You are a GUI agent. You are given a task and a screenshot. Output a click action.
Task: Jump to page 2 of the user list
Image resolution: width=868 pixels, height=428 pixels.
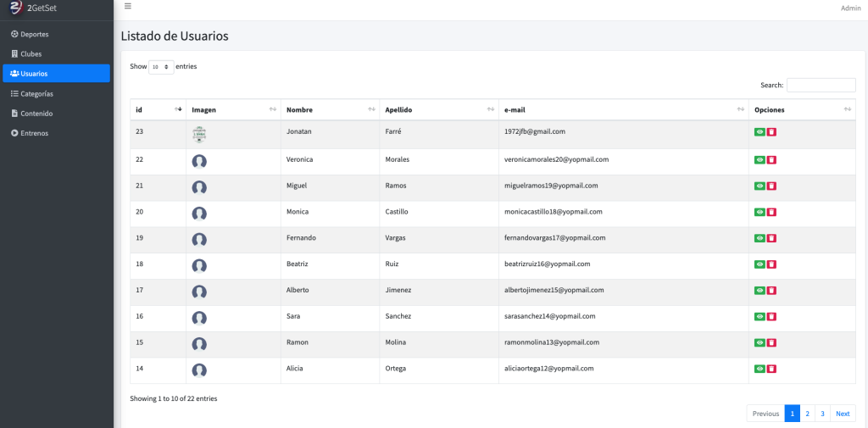coord(807,414)
